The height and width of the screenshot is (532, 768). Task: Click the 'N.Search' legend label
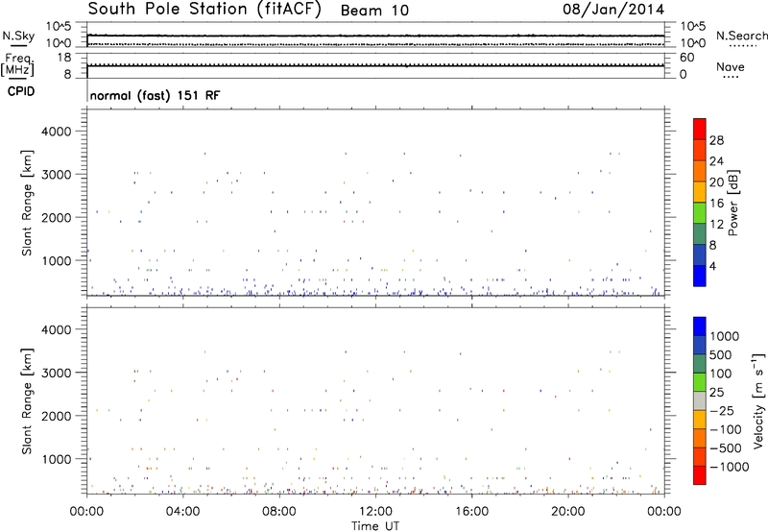pos(741,36)
